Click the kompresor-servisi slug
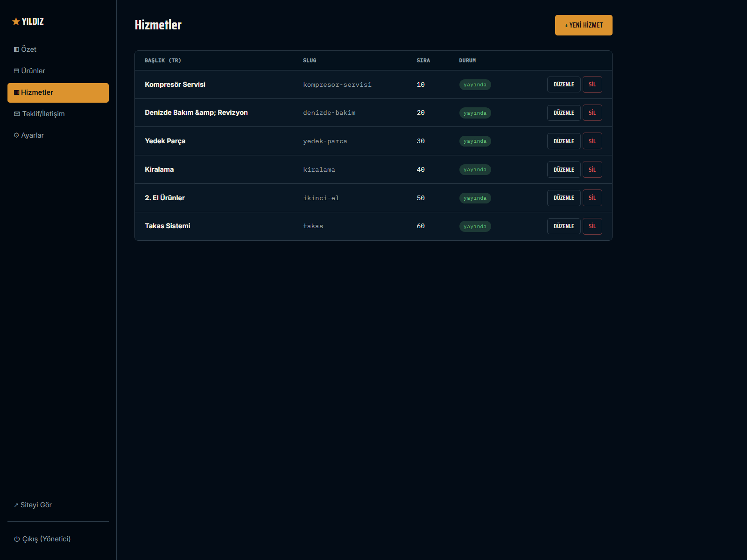Screen dimensions: 747x560 337,85
